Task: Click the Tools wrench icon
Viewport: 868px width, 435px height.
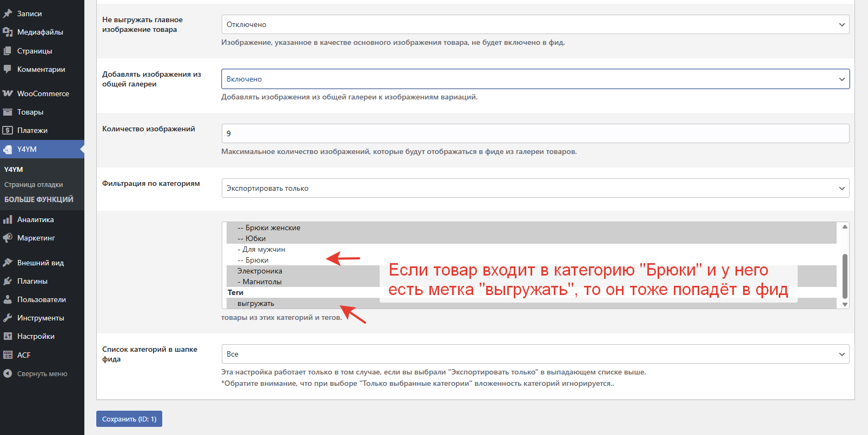Action: coord(8,318)
